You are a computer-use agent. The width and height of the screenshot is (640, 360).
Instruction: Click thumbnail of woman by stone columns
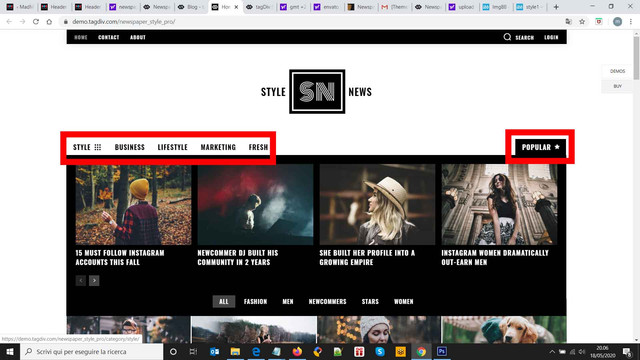500,204
